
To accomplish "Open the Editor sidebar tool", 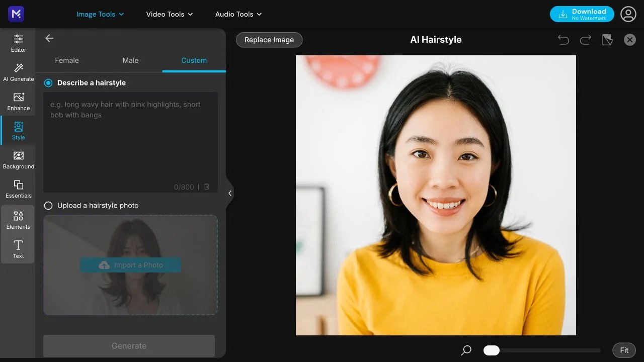I will point(19,43).
